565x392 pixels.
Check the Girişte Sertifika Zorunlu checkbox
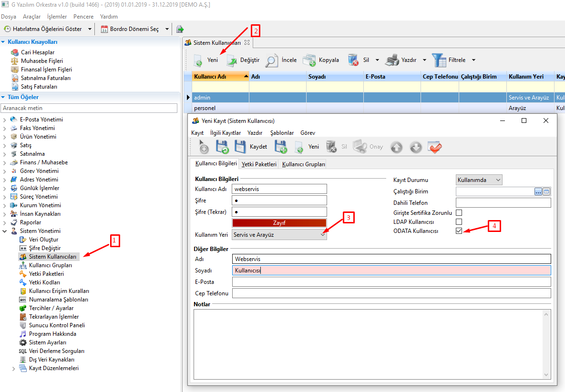pos(459,212)
